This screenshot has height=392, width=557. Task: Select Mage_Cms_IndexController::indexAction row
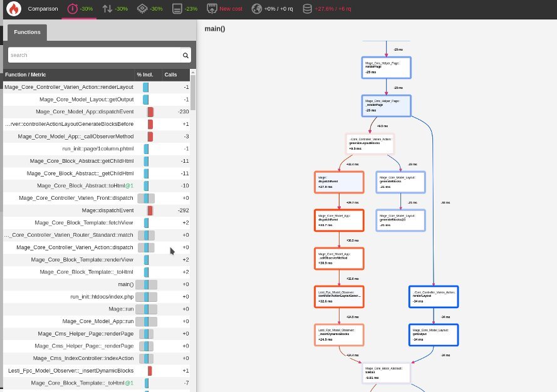96,358
